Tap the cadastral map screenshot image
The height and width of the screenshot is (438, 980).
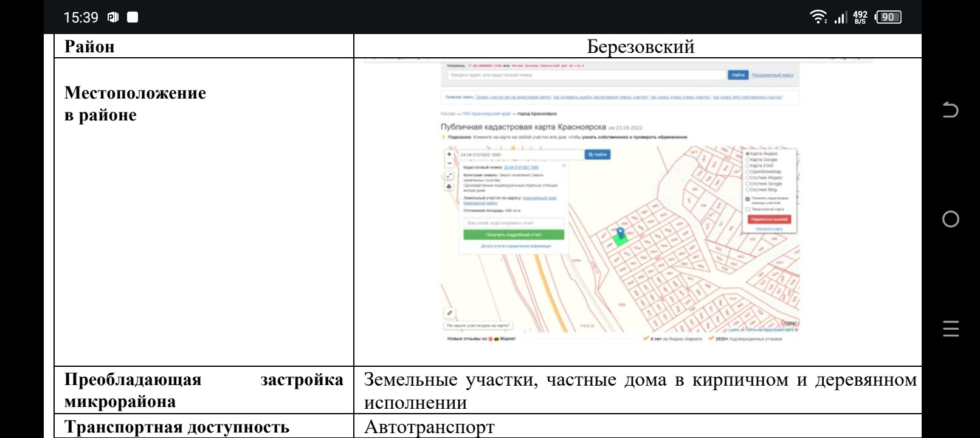tap(618, 202)
